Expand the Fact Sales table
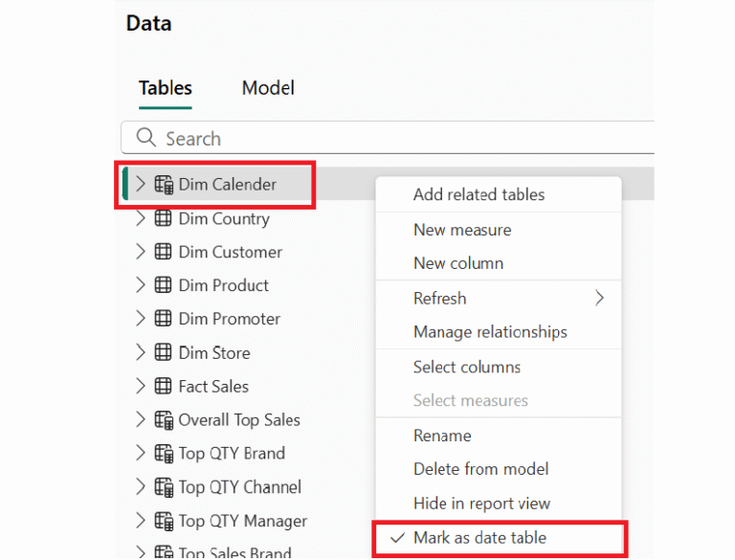 click(x=140, y=386)
